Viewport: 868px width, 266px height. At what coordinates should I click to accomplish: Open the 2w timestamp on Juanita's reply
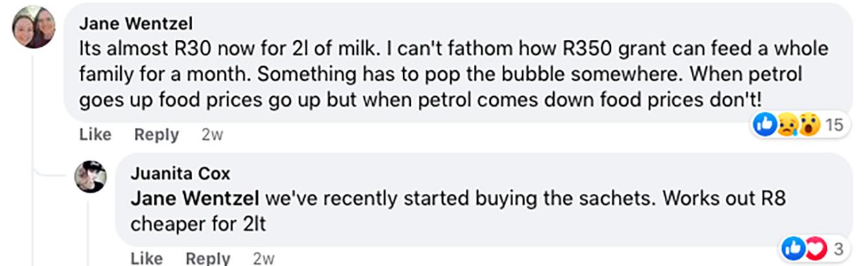tap(264, 258)
